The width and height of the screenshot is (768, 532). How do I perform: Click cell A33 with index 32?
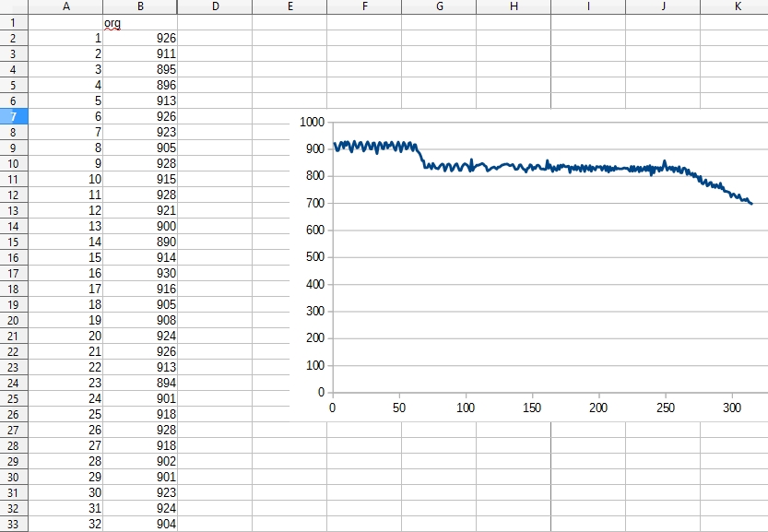click(65, 524)
